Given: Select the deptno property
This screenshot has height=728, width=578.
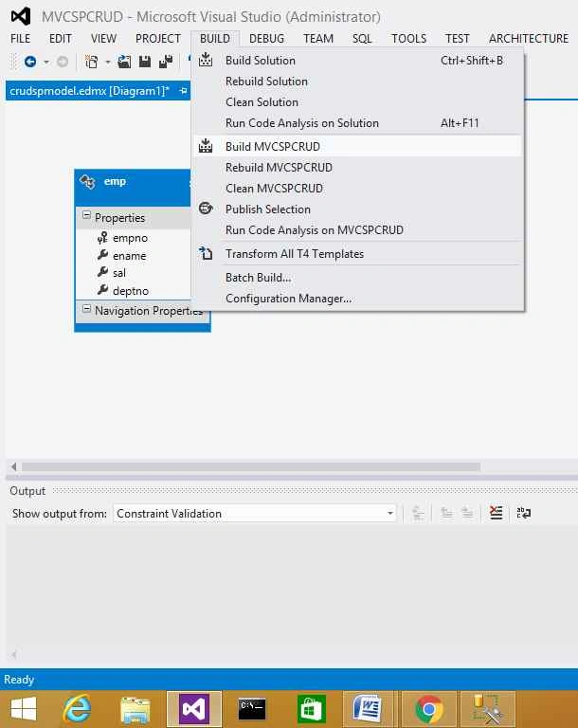Looking at the screenshot, I should click(131, 291).
